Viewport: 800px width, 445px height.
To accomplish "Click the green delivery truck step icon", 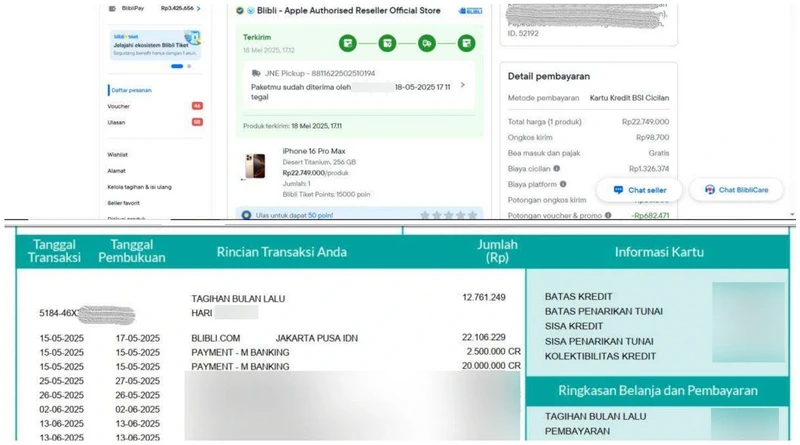I will [x=427, y=43].
